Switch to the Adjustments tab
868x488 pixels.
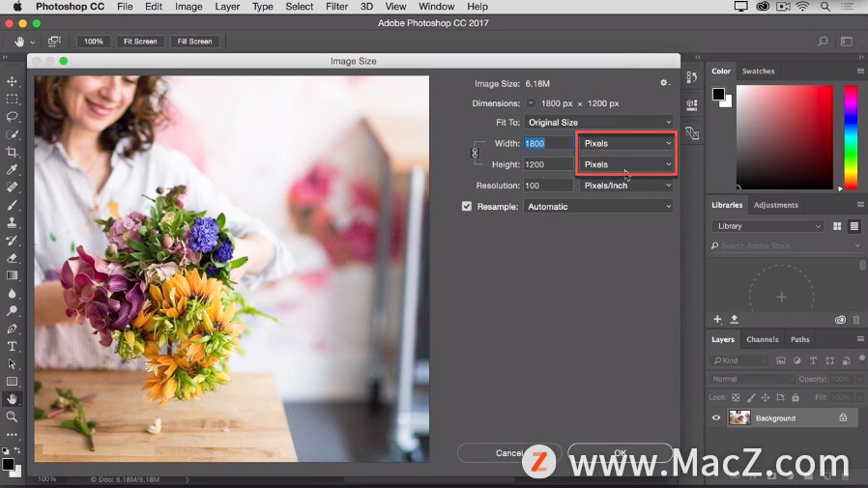pyautogui.click(x=775, y=205)
